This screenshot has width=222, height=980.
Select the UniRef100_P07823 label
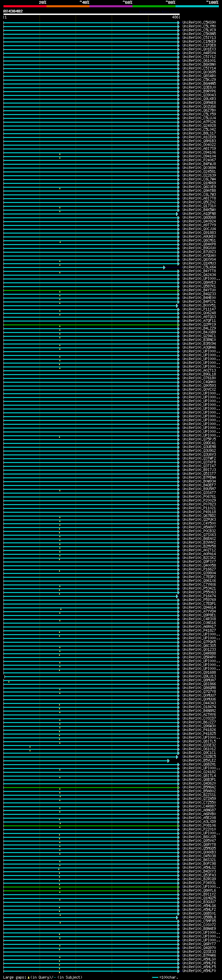click(x=199, y=504)
